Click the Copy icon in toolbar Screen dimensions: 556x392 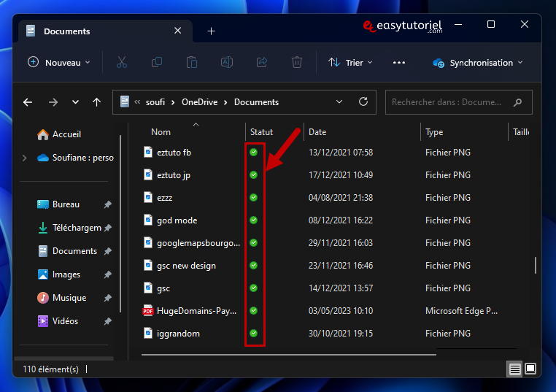pos(157,63)
